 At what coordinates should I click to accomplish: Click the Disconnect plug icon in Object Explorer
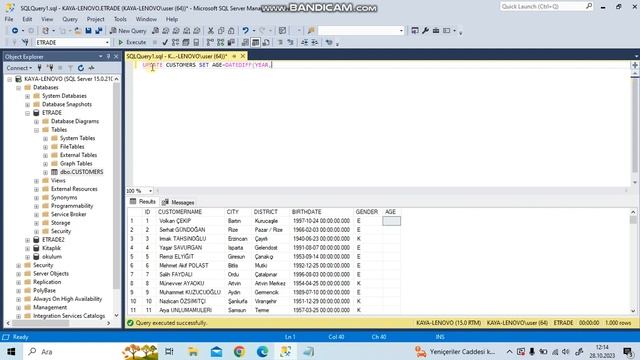[50, 68]
